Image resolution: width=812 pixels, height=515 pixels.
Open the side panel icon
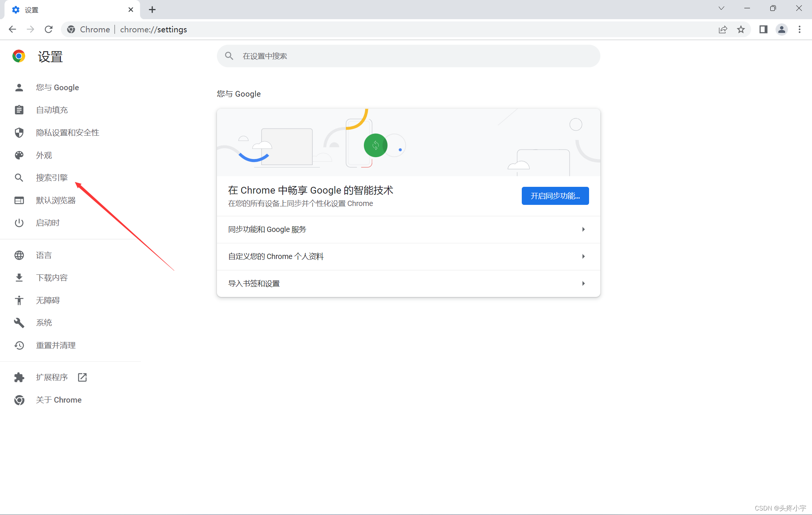pos(763,29)
